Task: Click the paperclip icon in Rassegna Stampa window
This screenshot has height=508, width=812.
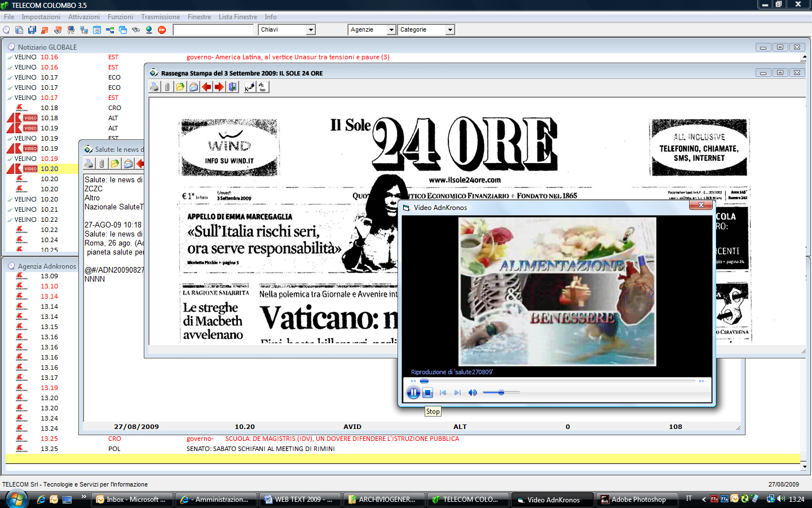Action: pos(167,87)
